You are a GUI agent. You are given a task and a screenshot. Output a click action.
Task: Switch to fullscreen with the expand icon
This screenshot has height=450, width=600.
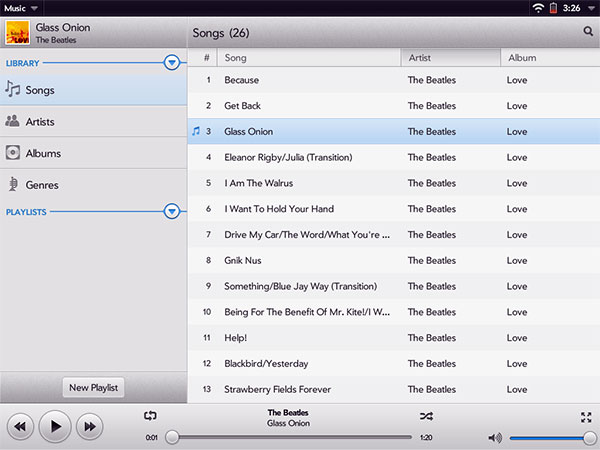pos(586,417)
